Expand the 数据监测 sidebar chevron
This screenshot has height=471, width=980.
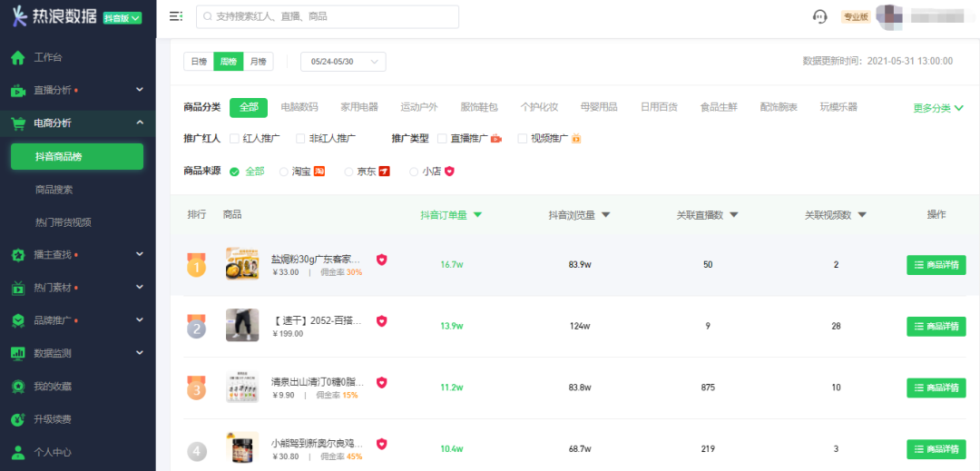(x=140, y=353)
